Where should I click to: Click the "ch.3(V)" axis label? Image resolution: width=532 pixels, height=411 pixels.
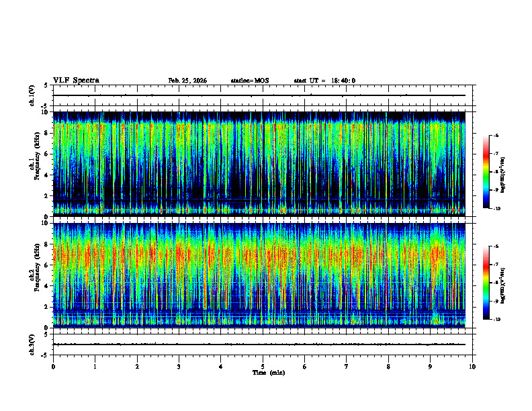tap(32, 345)
